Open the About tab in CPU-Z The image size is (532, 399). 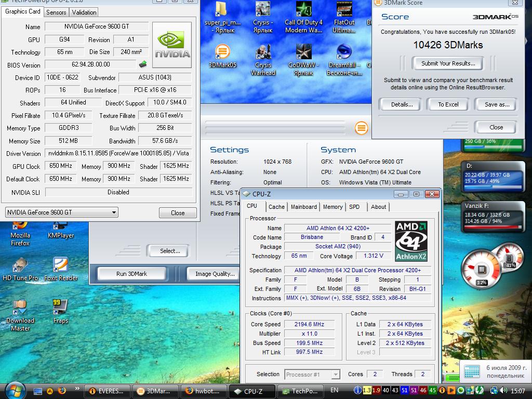(x=378, y=207)
